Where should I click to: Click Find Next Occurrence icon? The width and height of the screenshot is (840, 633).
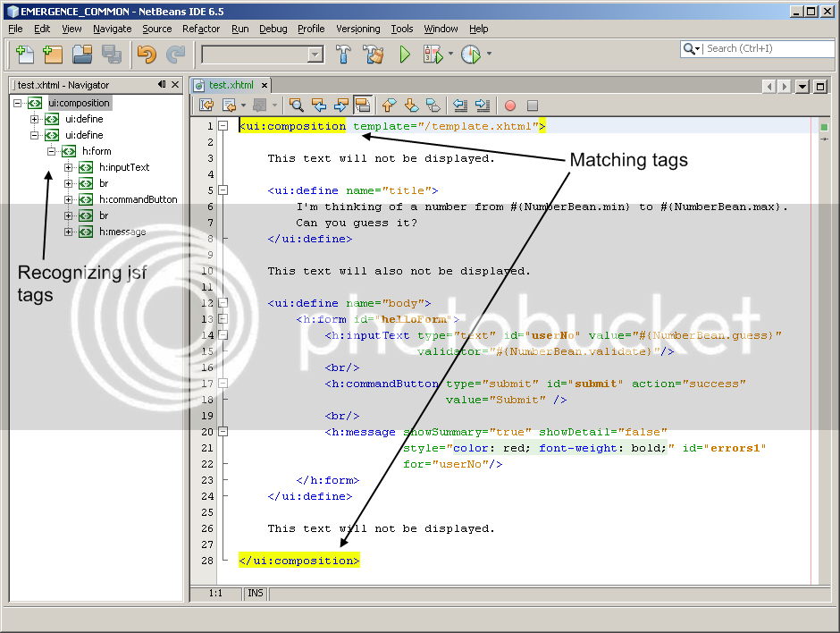click(x=341, y=105)
